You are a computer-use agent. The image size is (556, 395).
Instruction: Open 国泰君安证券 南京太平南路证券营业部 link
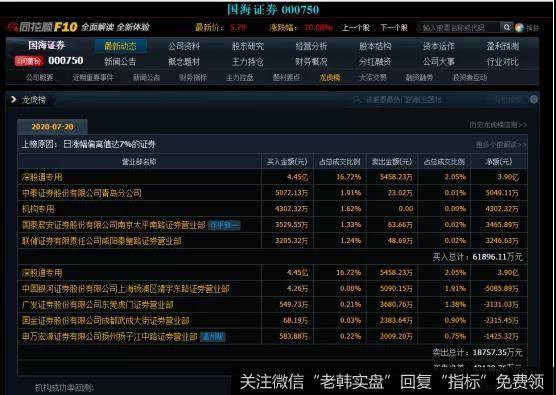point(113,225)
